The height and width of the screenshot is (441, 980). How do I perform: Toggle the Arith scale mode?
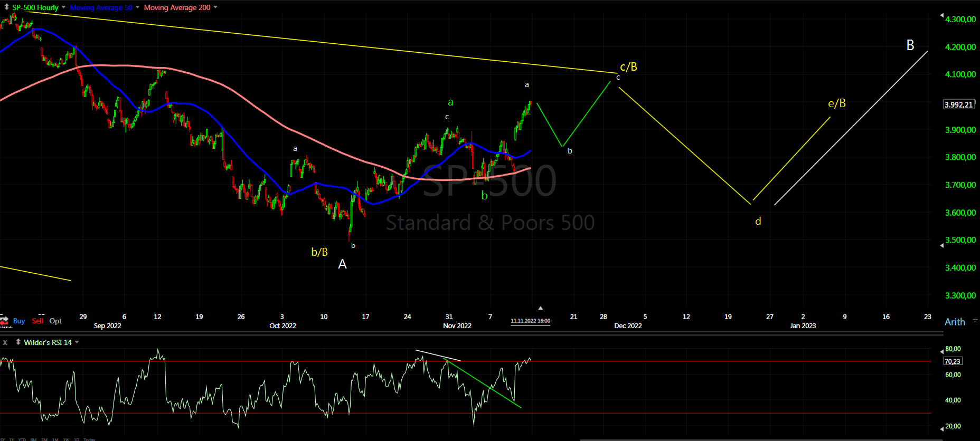click(955, 322)
